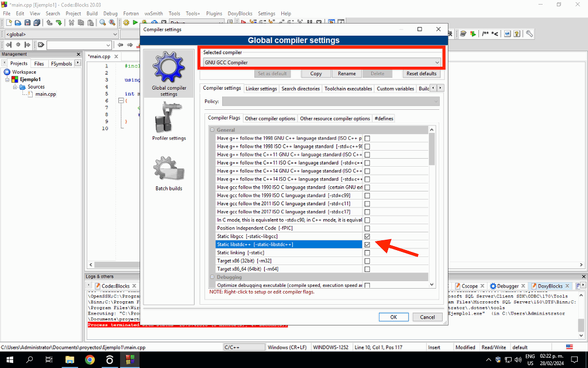Viewport: 588px width, 368px height.
Task: Click the Redo arrow toolbar icon
Action: (59, 22)
